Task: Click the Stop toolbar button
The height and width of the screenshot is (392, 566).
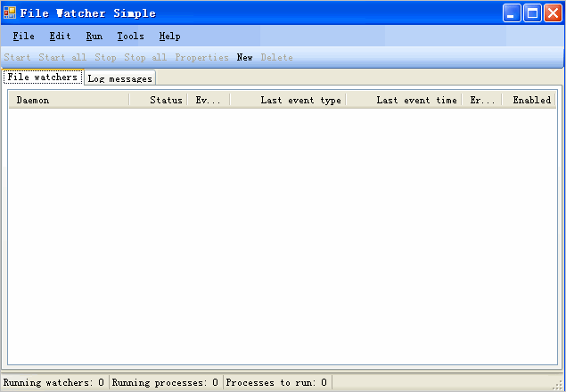Action: click(x=105, y=57)
